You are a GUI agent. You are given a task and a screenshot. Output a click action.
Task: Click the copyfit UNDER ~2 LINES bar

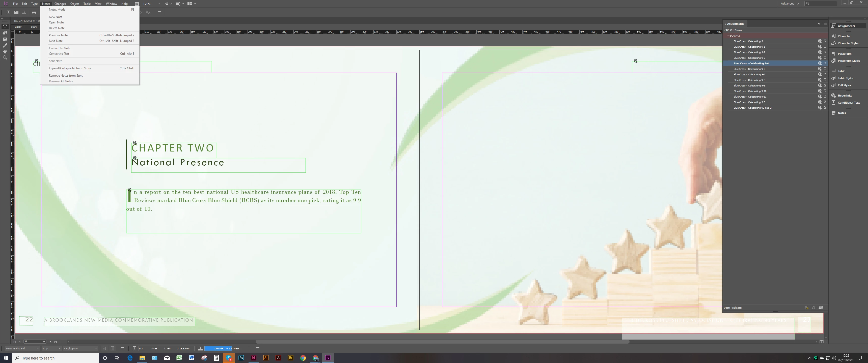[227, 349]
